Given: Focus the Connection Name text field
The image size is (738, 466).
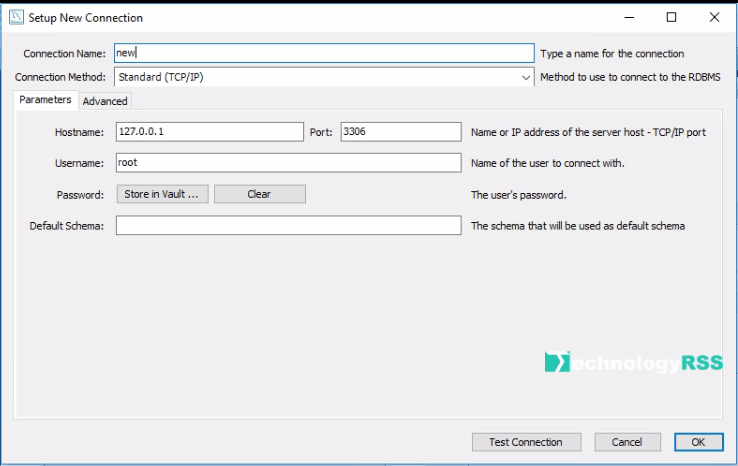Looking at the screenshot, I should [x=323, y=53].
